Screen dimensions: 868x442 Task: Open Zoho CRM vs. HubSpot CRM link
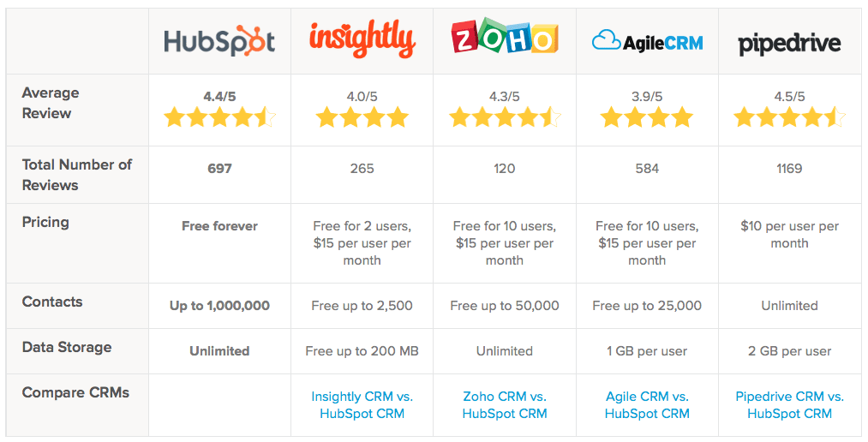tap(505, 405)
